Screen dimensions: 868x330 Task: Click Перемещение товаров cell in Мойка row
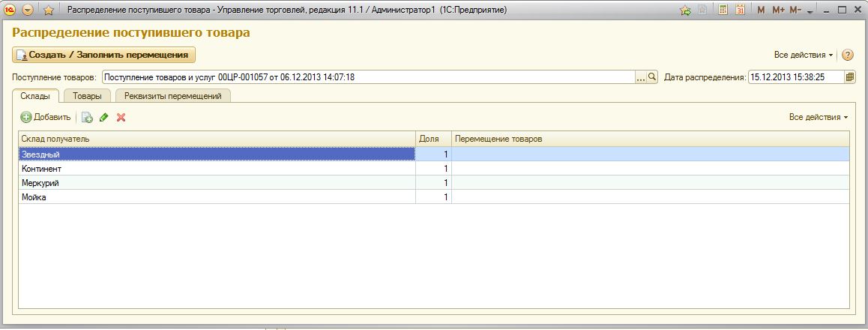click(x=651, y=197)
